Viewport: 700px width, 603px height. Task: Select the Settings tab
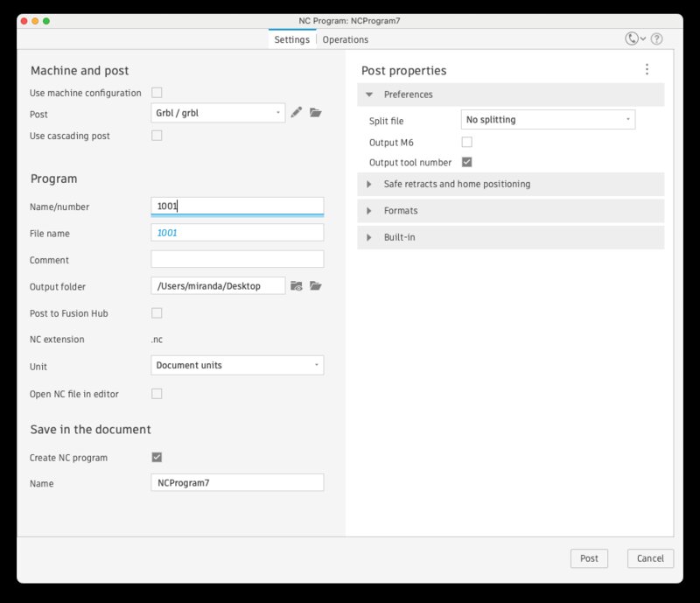291,39
